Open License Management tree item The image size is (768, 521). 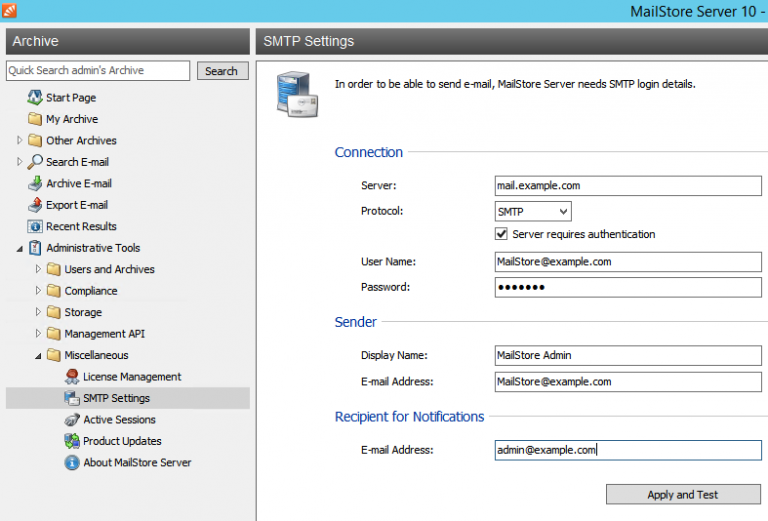[132, 377]
